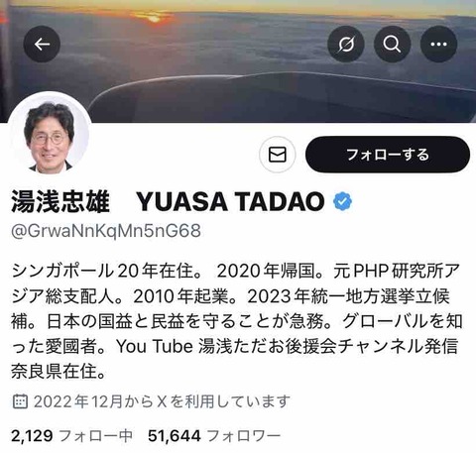Image resolution: width=476 pixels, height=453 pixels.
Task: Open the Grok slashed-circle icon
Action: (x=346, y=44)
